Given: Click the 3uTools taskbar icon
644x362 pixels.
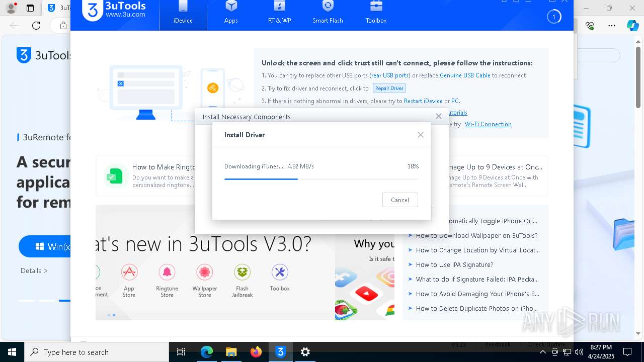Looking at the screenshot, I should pyautogui.click(x=280, y=352).
